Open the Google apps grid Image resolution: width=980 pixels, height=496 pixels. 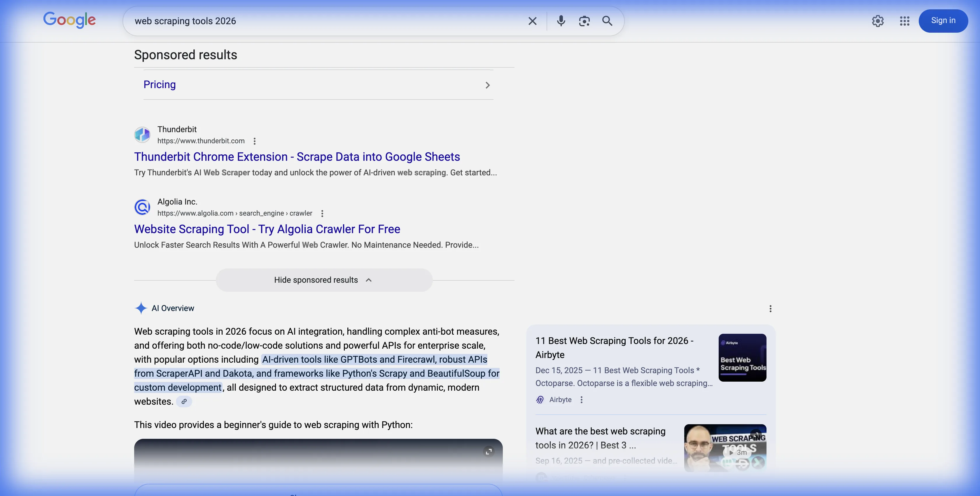(905, 21)
